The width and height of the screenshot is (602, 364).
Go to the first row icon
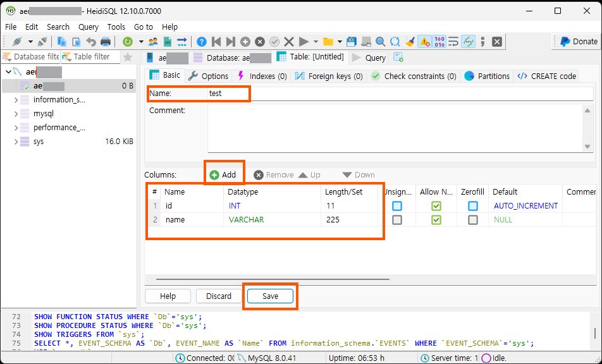point(216,42)
